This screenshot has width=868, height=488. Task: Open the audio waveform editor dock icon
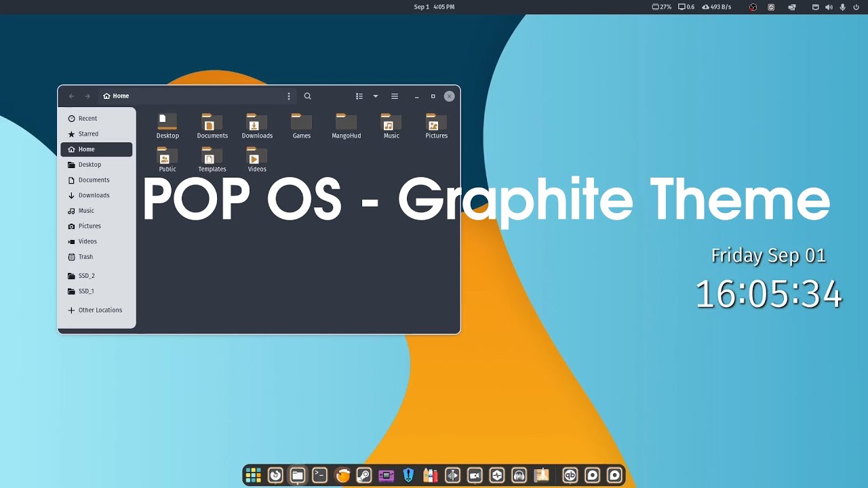(453, 475)
